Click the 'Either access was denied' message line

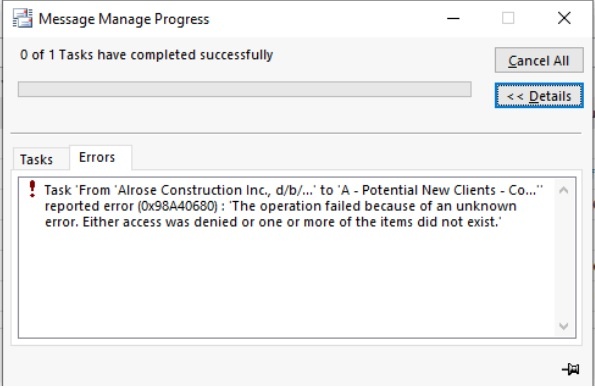click(273, 222)
